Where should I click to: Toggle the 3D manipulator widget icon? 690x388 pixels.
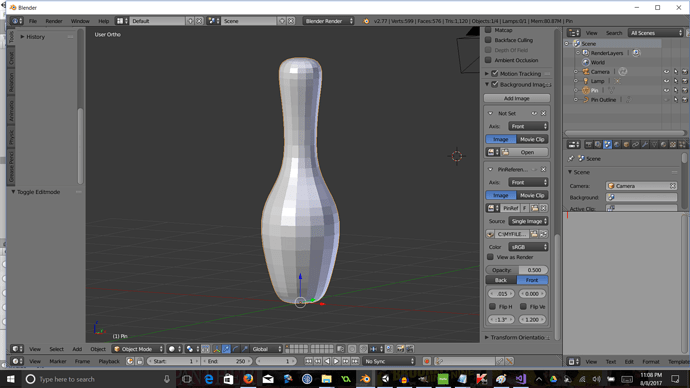point(217,349)
